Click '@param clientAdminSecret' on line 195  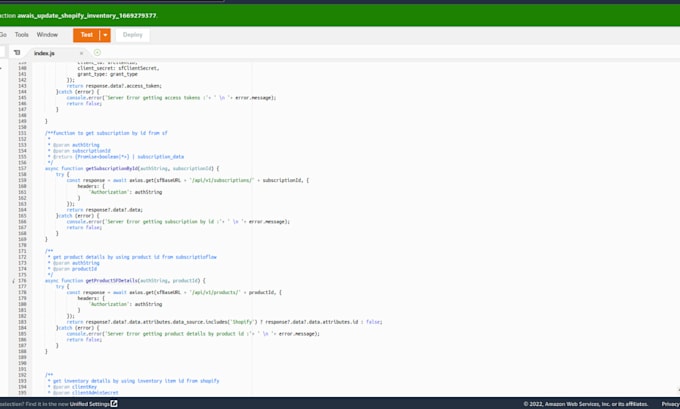pos(83,393)
